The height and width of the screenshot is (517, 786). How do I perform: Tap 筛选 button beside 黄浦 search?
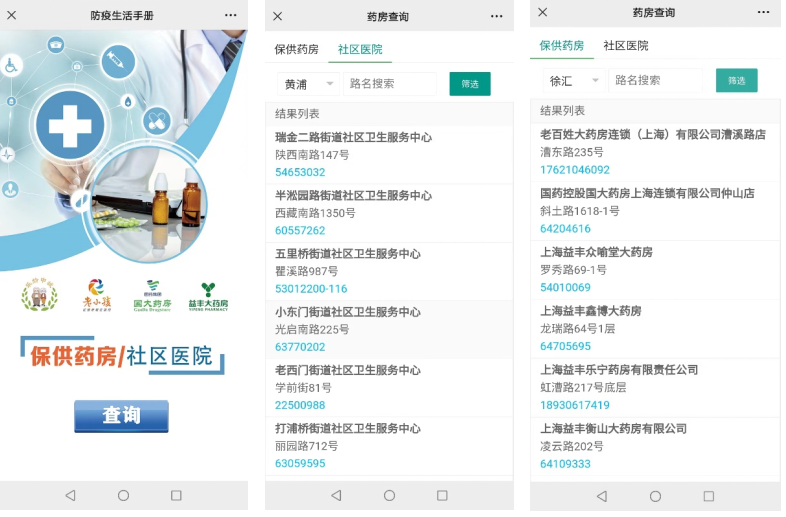(470, 84)
